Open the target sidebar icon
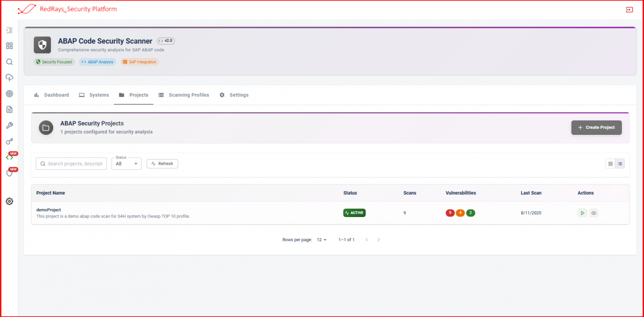 9,93
